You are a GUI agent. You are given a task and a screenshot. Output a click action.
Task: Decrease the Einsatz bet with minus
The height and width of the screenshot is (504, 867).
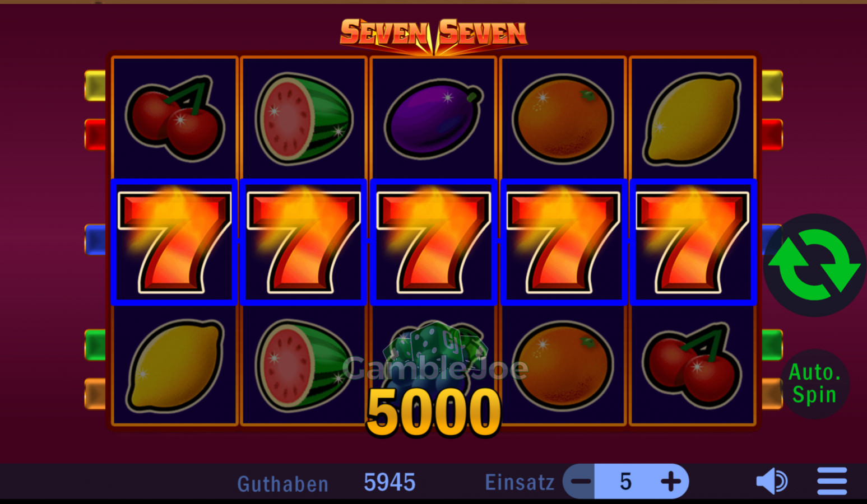click(581, 482)
